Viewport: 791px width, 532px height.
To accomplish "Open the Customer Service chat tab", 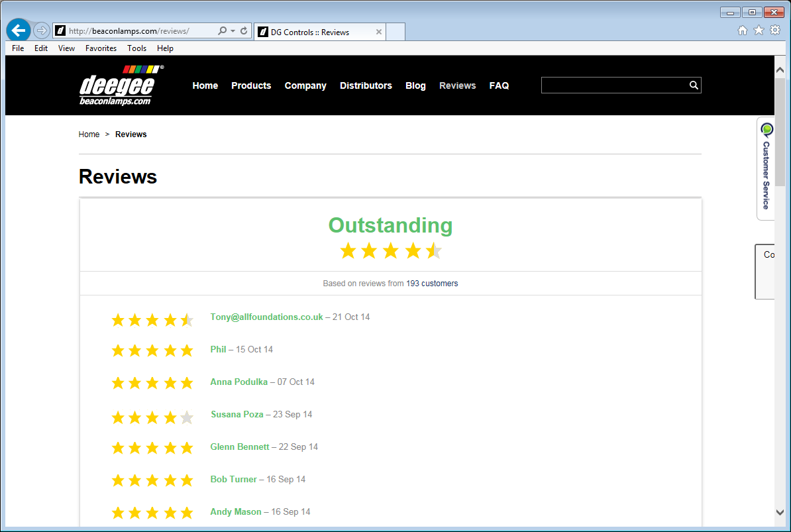I will 766,169.
